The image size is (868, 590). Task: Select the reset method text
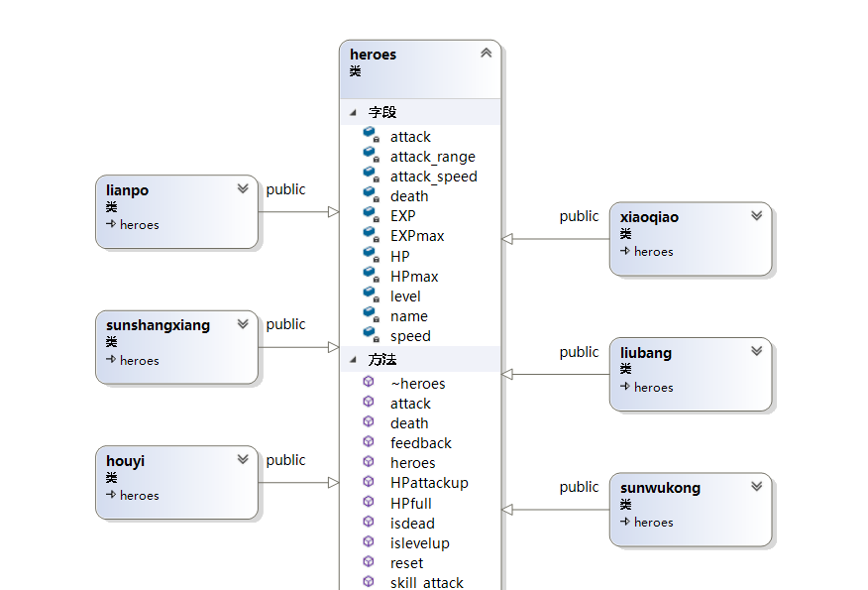[406, 563]
